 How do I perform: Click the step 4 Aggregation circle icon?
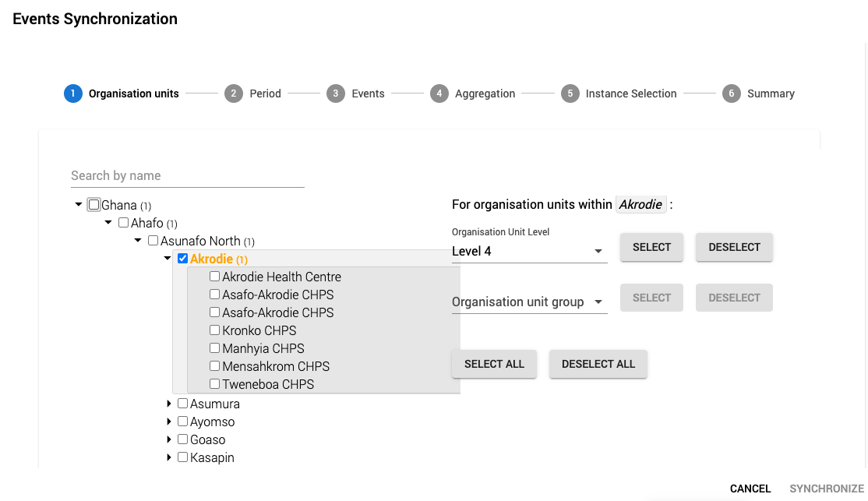[439, 93]
